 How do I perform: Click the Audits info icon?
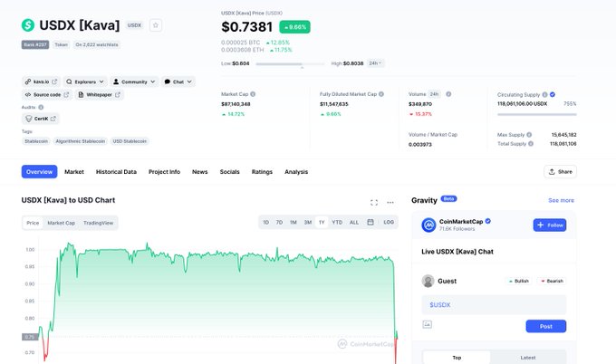pyautogui.click(x=41, y=107)
